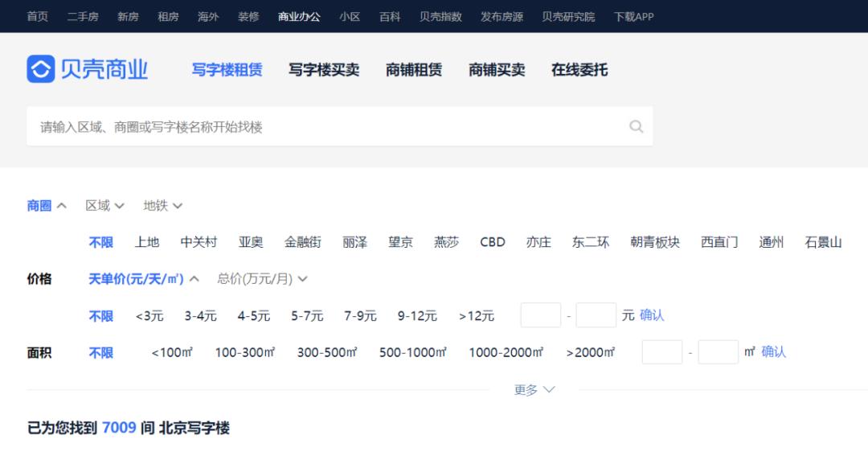This screenshot has width=868, height=452.
Task: Select >12元 price range
Action: pyautogui.click(x=476, y=316)
